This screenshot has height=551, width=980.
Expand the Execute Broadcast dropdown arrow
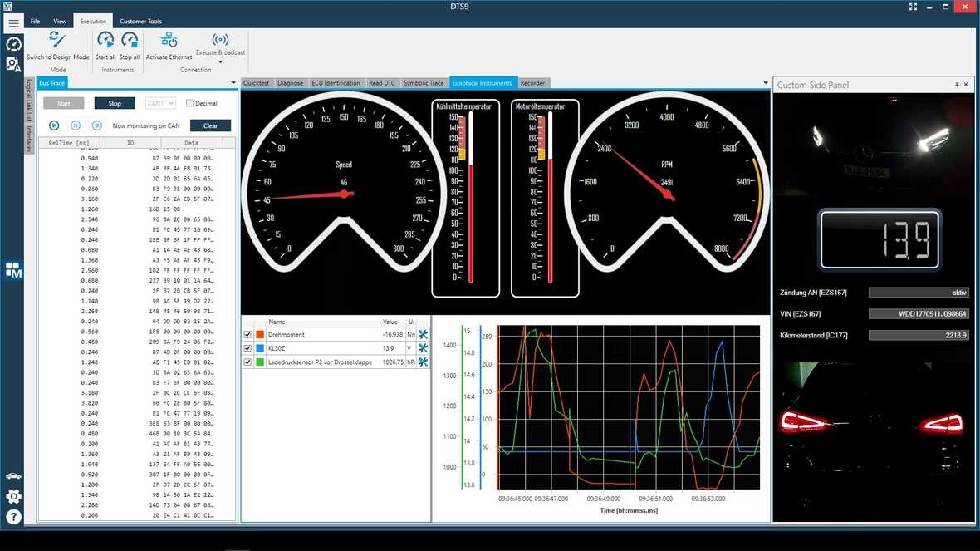pos(220,61)
